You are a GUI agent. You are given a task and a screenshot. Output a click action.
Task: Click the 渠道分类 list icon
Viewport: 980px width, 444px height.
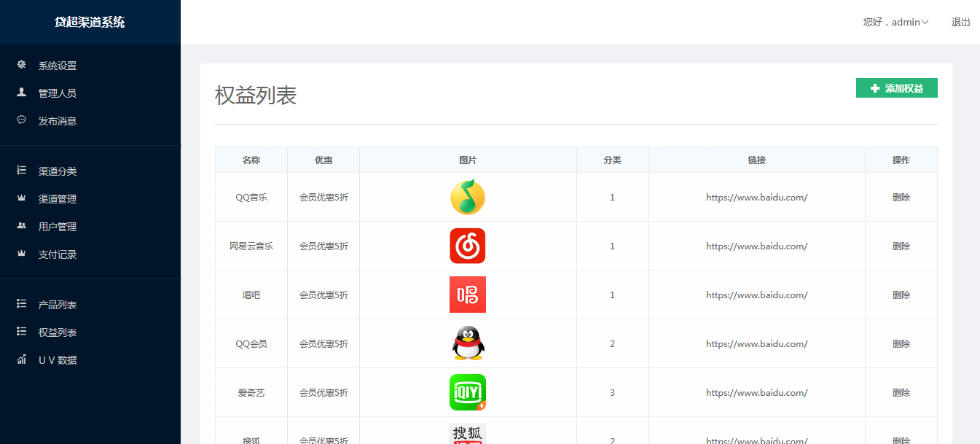click(20, 171)
